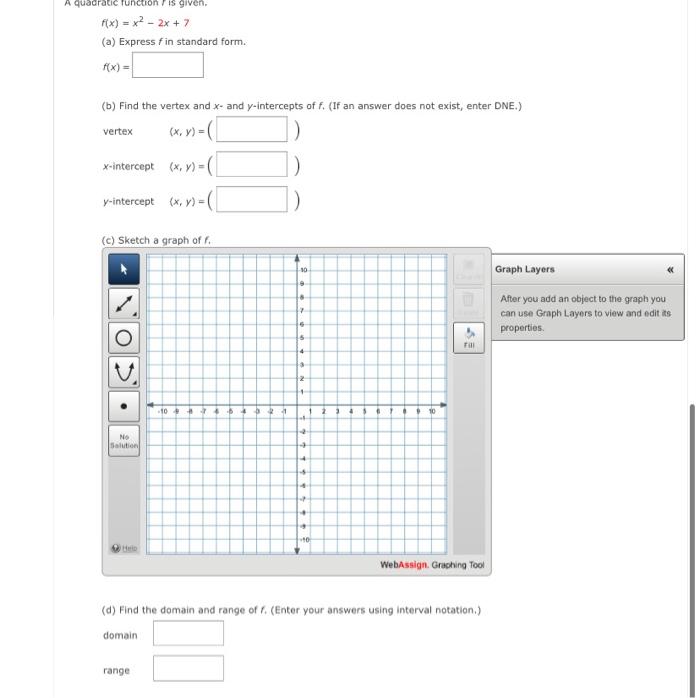Screen dimensions: 700x698
Task: Choose the line drawing tool
Action: (124, 303)
